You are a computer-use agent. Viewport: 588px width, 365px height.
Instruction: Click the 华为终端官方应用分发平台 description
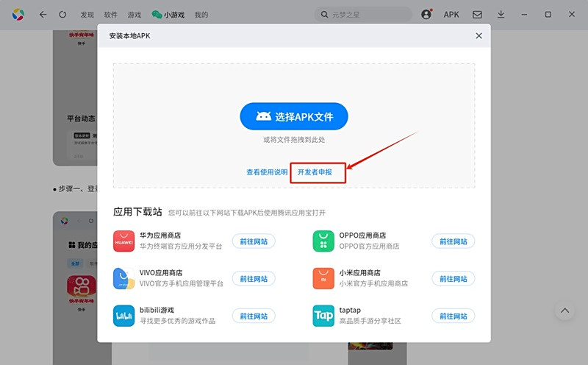181,247
